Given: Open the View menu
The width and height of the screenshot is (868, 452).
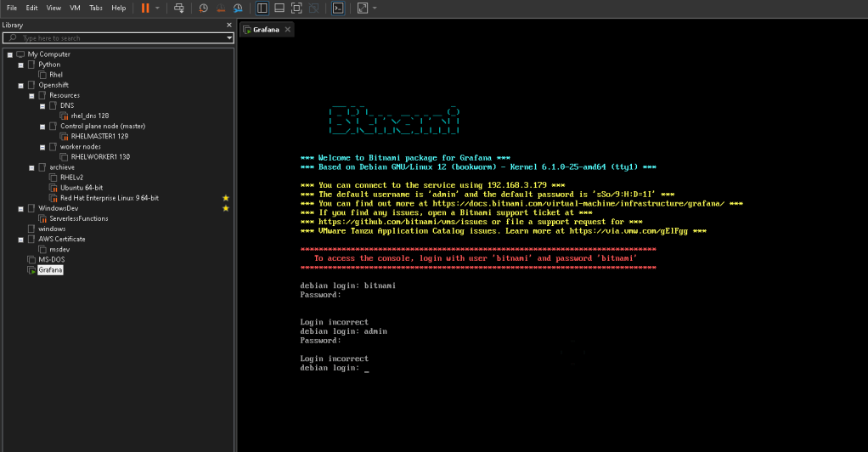Looking at the screenshot, I should tap(54, 8).
